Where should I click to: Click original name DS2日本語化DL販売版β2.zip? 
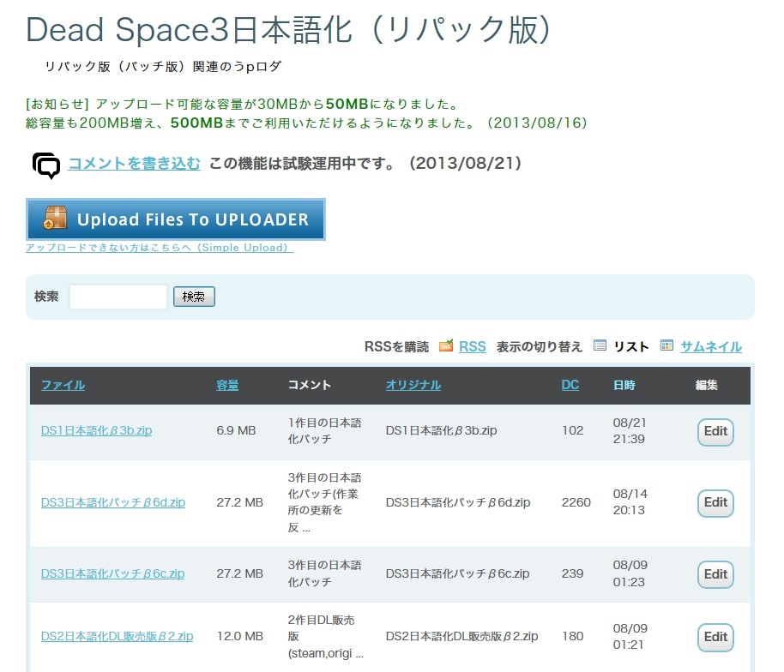tap(461, 637)
